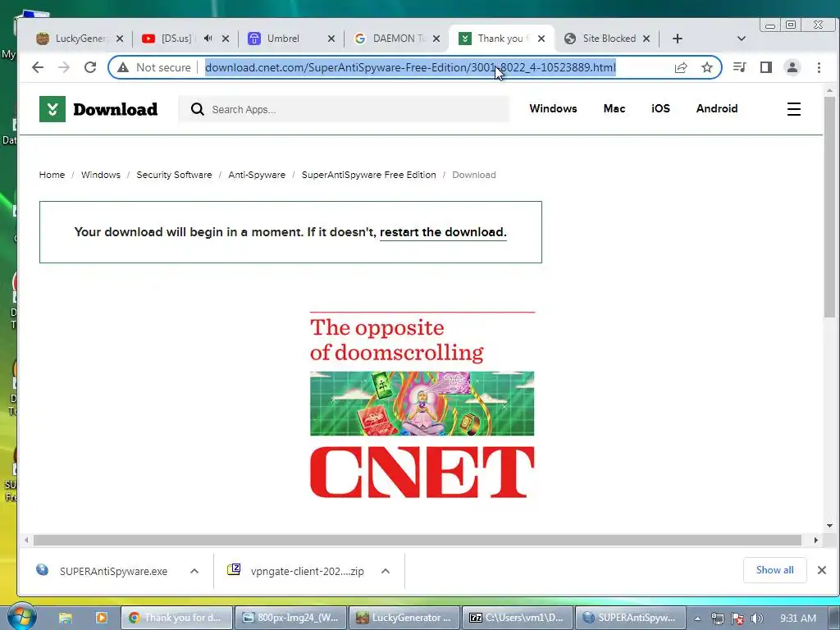Show hidden system tray icons
This screenshot has height=630, width=840.
697,619
